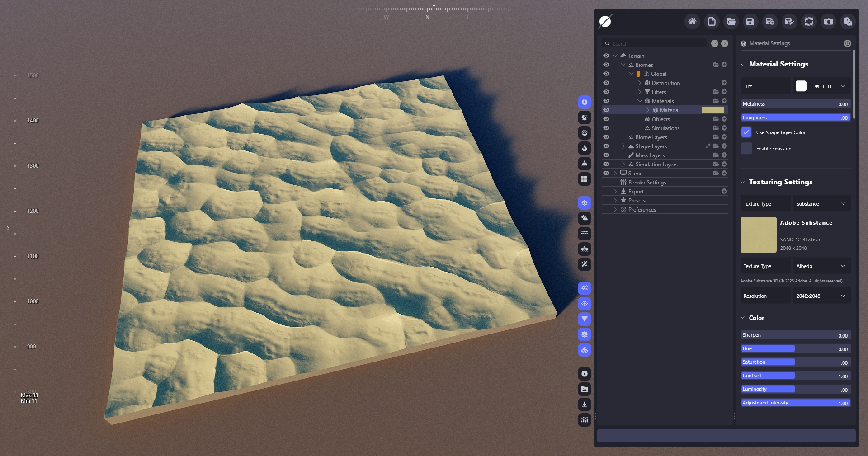Click the Home icon in top toolbar
This screenshot has width=868, height=456.
pos(692,21)
